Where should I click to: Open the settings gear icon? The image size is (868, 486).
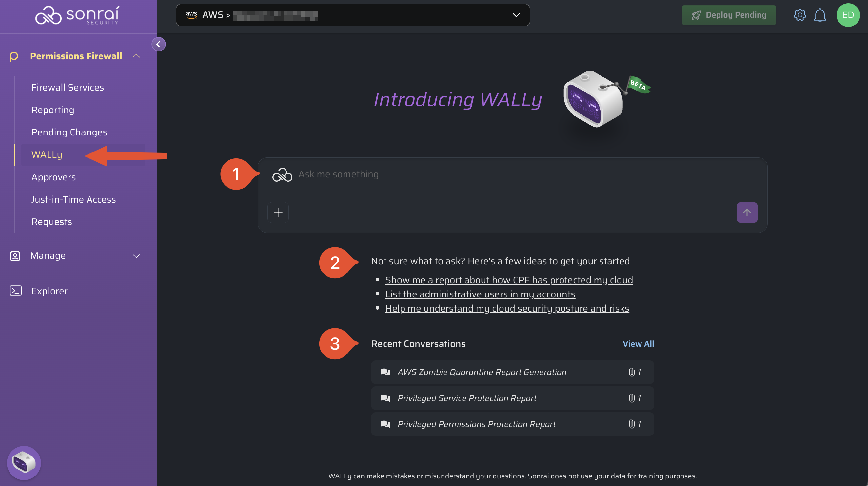[799, 15]
